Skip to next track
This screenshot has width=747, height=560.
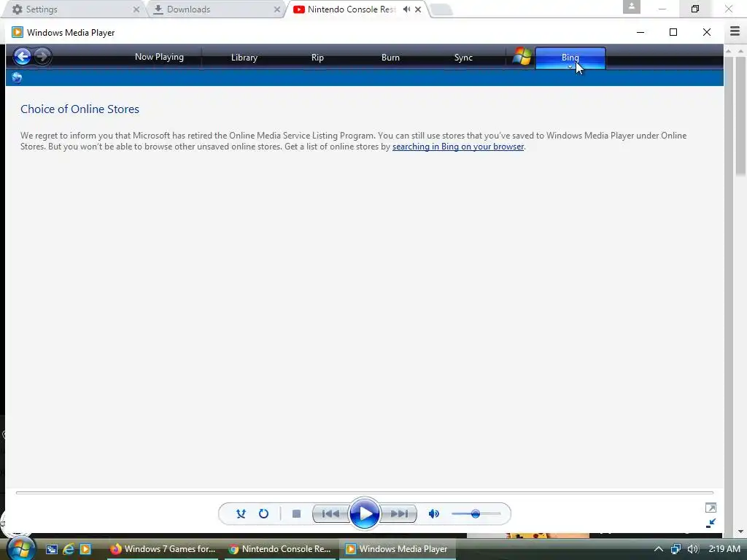[399, 514]
